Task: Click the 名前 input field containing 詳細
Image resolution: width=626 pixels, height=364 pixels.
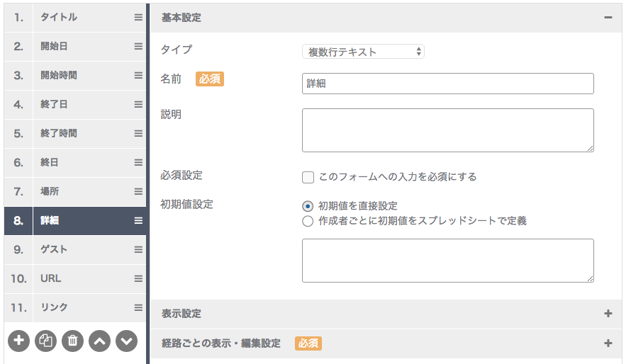Action: [447, 84]
